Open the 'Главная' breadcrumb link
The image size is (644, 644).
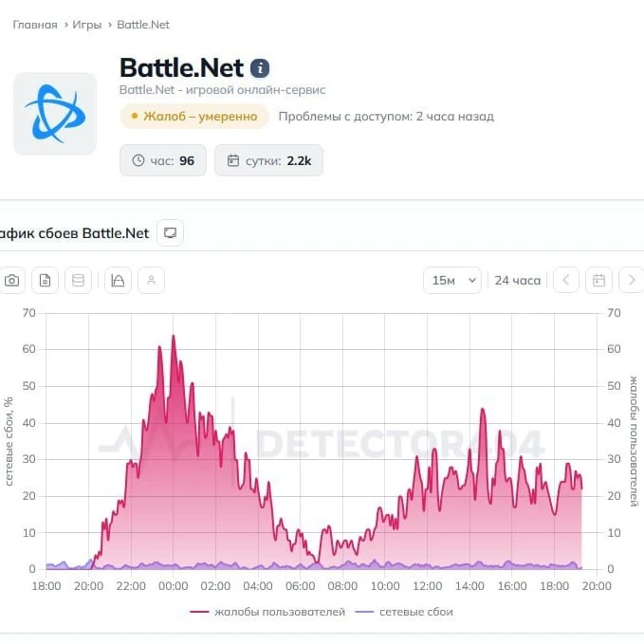35,25
